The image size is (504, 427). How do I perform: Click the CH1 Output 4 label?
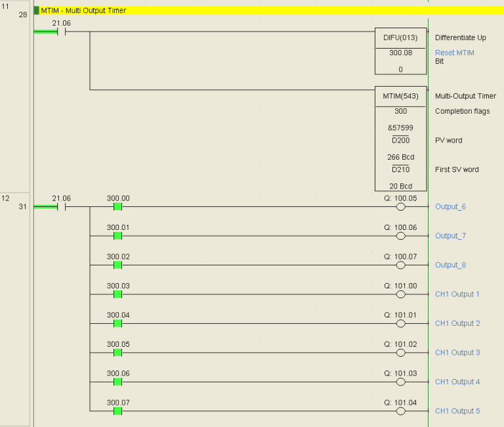457,382
